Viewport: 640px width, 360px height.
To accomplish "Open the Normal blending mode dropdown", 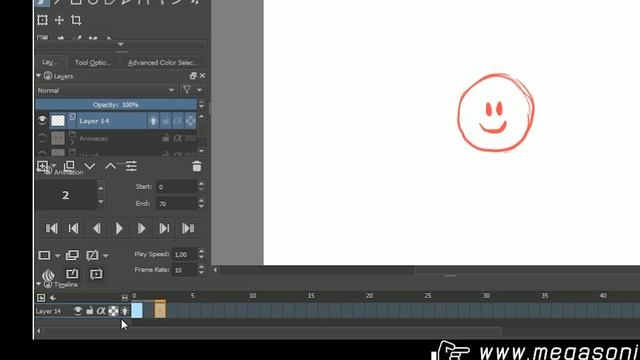I will pos(106,90).
